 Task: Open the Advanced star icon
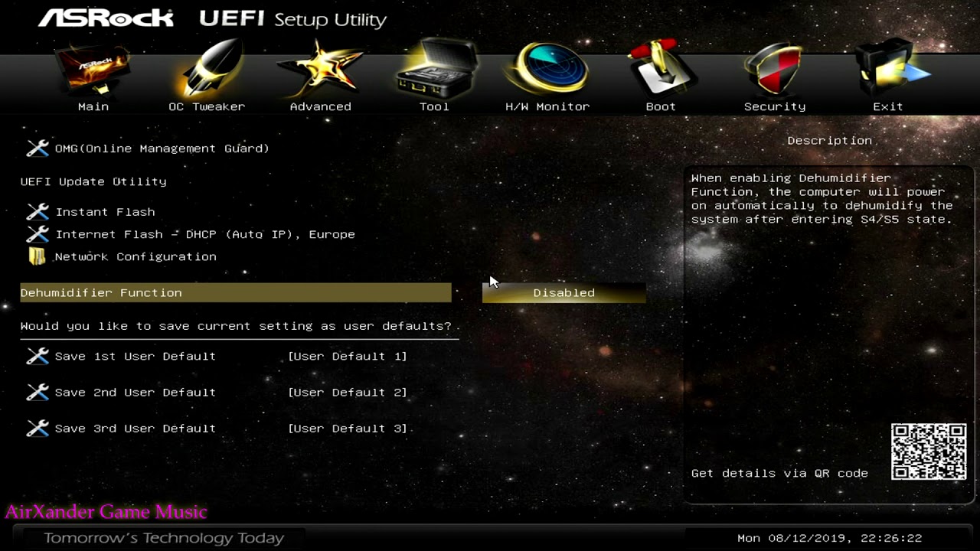tap(320, 70)
